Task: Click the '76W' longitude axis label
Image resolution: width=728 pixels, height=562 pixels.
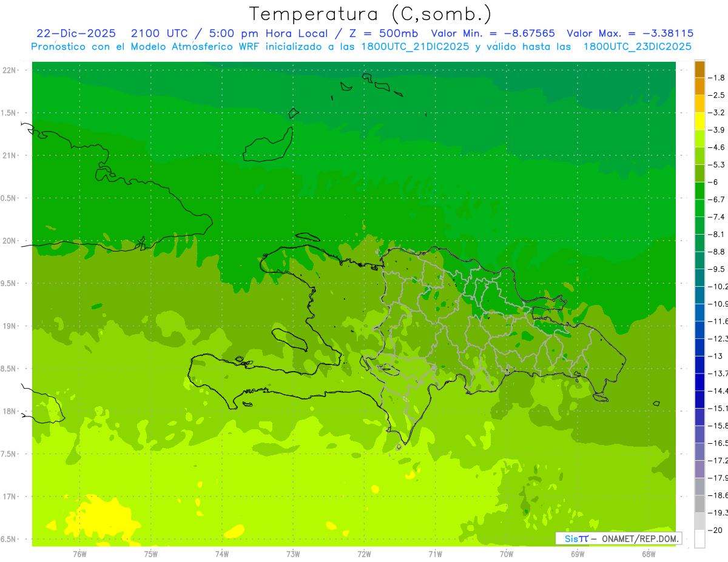Action: 79,554
